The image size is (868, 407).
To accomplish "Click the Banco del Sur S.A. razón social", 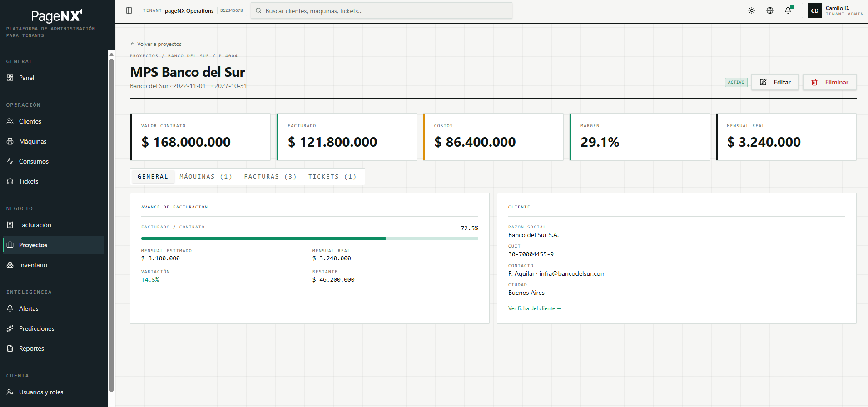I will coord(533,235).
